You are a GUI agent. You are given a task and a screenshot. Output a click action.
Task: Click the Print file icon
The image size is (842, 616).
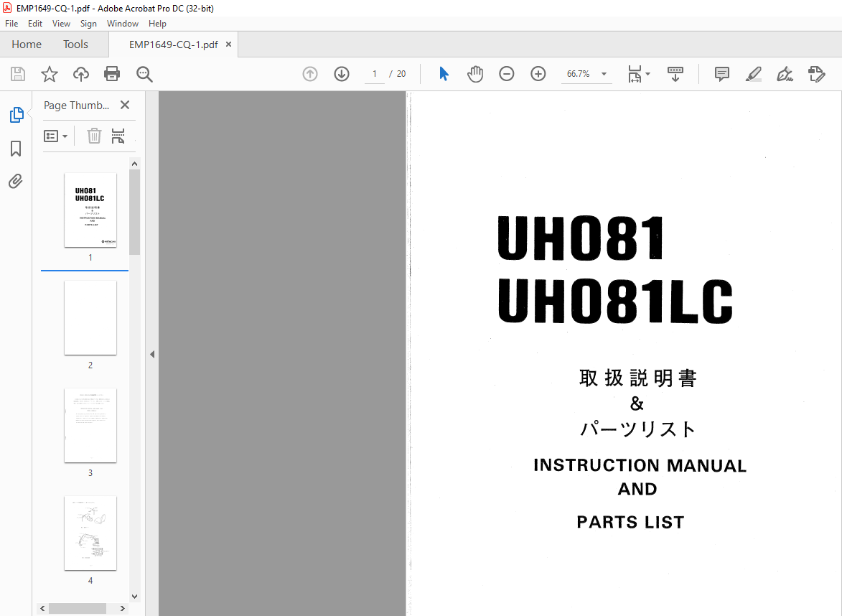112,74
